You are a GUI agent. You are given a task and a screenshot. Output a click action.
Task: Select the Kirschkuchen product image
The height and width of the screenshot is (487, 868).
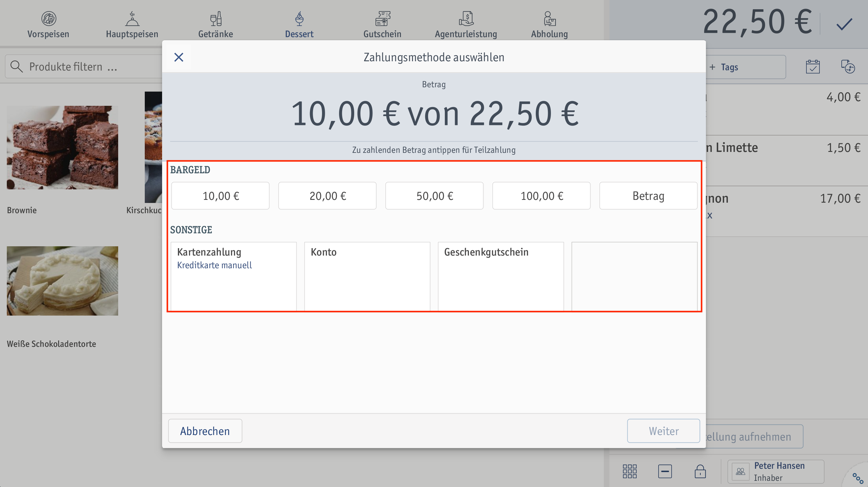pyautogui.click(x=153, y=147)
